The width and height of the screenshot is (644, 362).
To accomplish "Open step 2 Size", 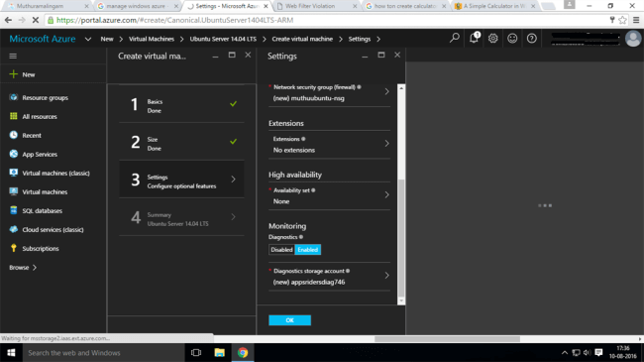I will coord(181,142).
